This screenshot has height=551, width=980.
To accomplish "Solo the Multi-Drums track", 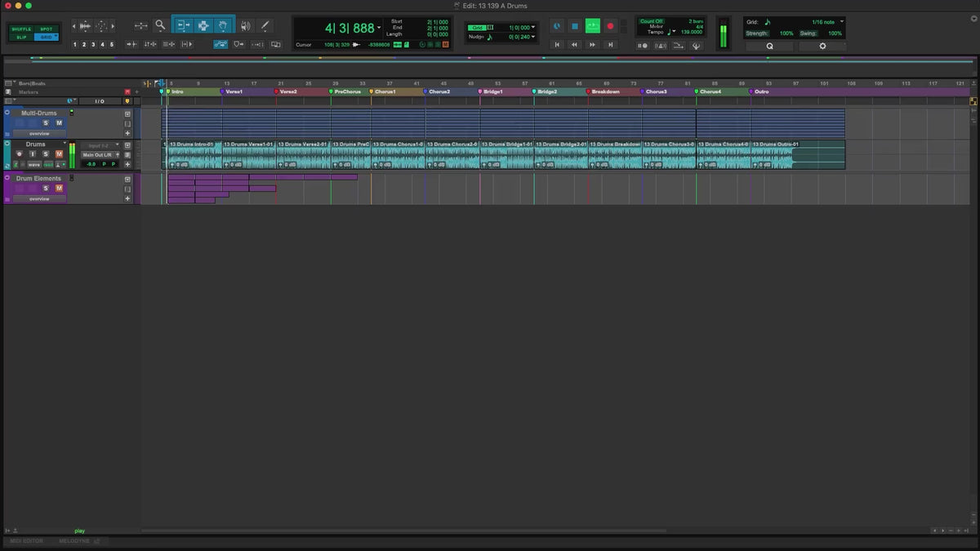I will [46, 122].
